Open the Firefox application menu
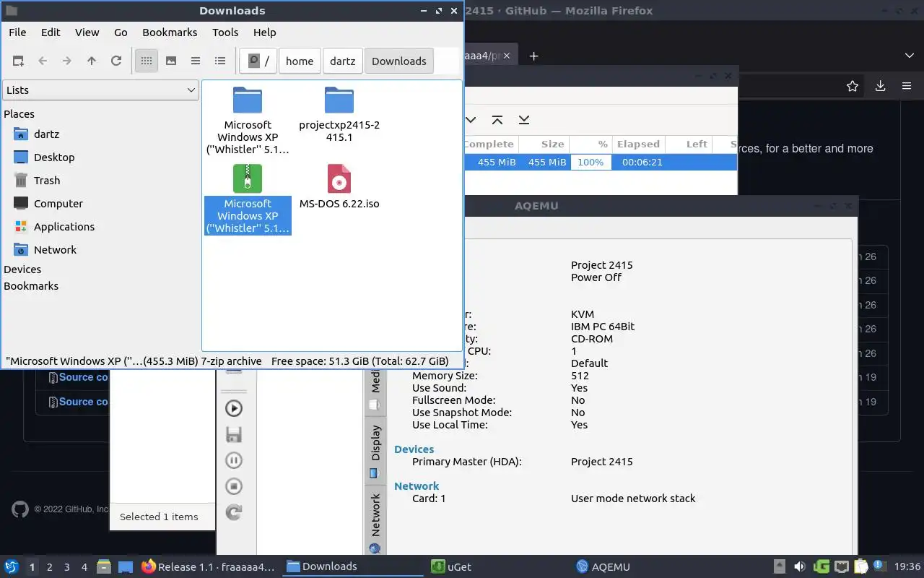Image resolution: width=924 pixels, height=578 pixels. tap(907, 86)
